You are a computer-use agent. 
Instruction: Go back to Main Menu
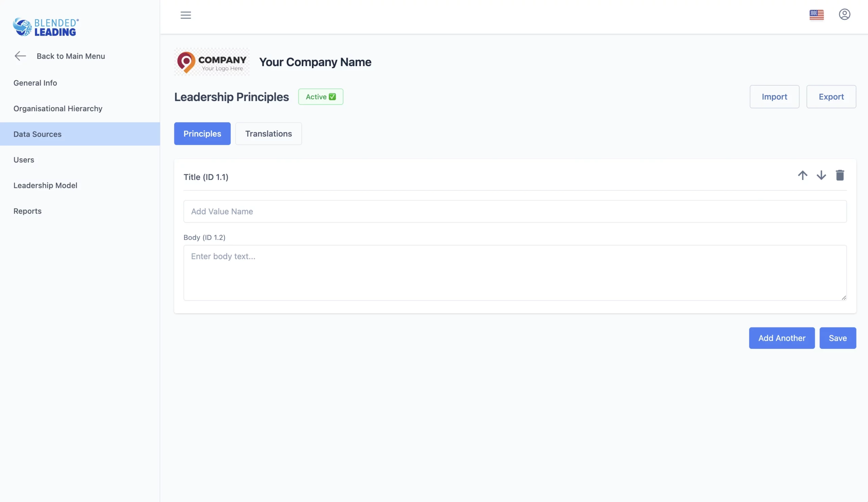click(60, 56)
